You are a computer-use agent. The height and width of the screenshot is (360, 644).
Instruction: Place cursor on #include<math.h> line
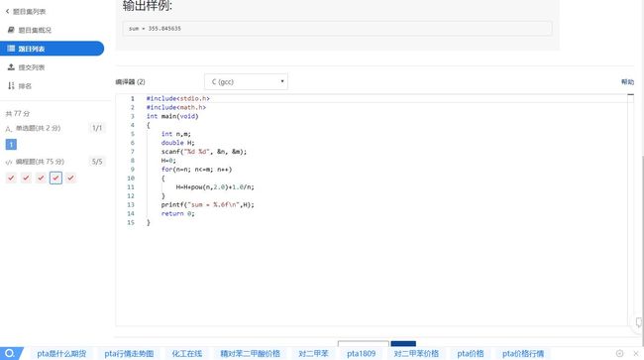pos(176,107)
